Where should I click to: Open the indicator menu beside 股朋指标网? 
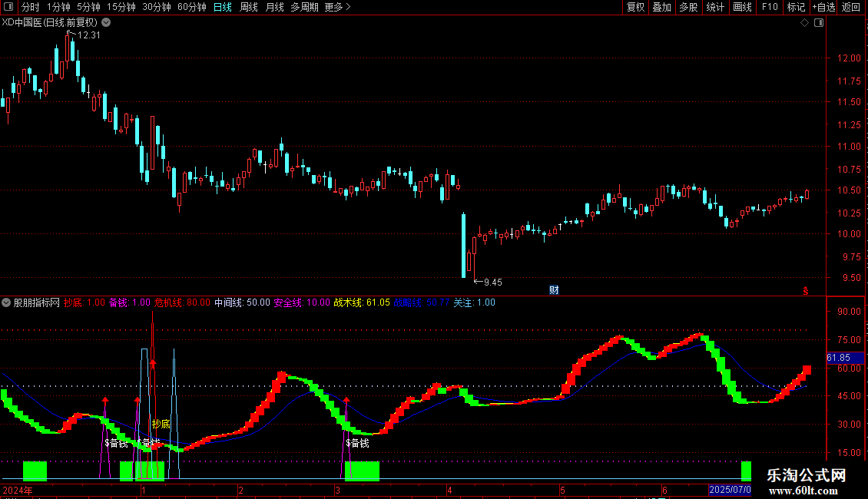coord(6,302)
